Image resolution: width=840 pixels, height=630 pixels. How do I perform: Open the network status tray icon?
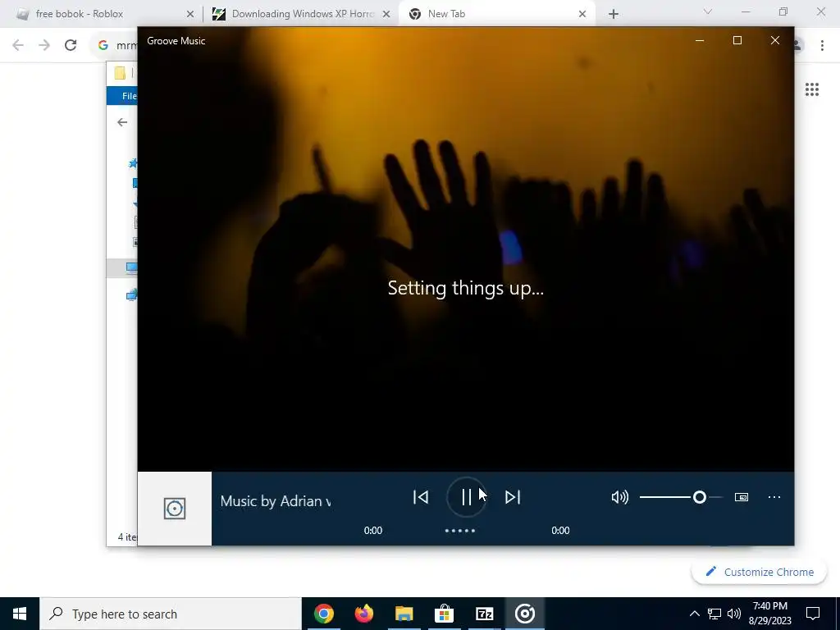pos(714,614)
